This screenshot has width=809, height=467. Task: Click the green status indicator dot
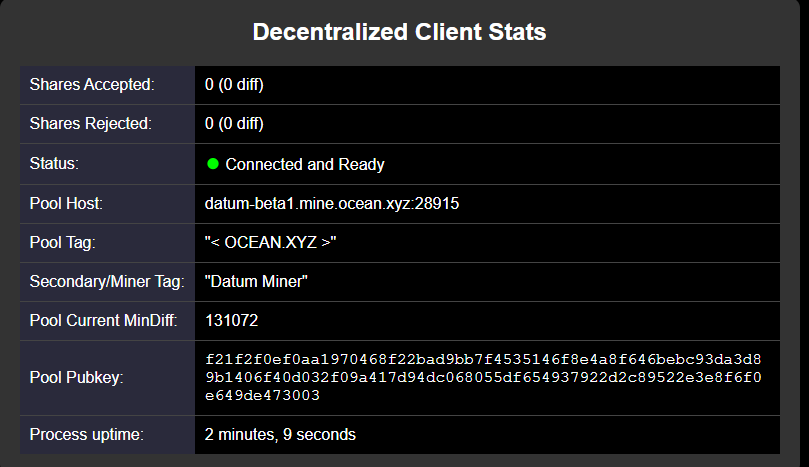(212, 164)
